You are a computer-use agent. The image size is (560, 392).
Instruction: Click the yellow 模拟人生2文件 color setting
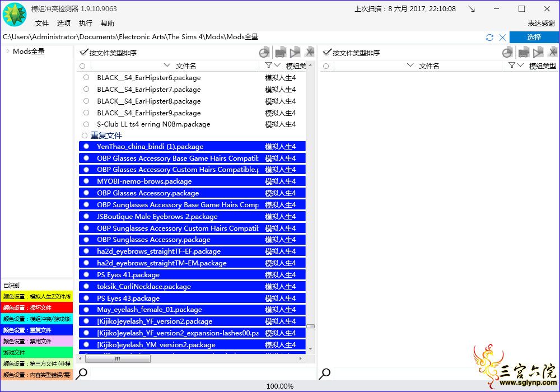[x=37, y=296]
